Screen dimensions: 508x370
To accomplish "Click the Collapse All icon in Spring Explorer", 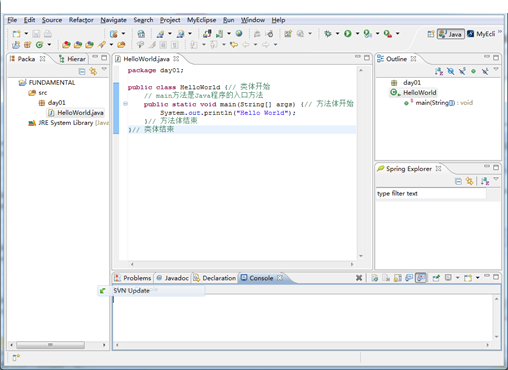I will pos(458,181).
